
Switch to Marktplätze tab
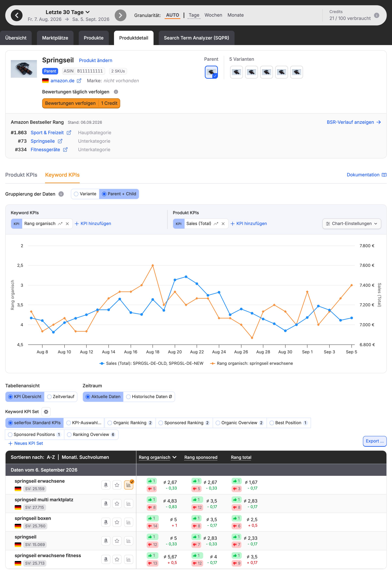pos(55,38)
